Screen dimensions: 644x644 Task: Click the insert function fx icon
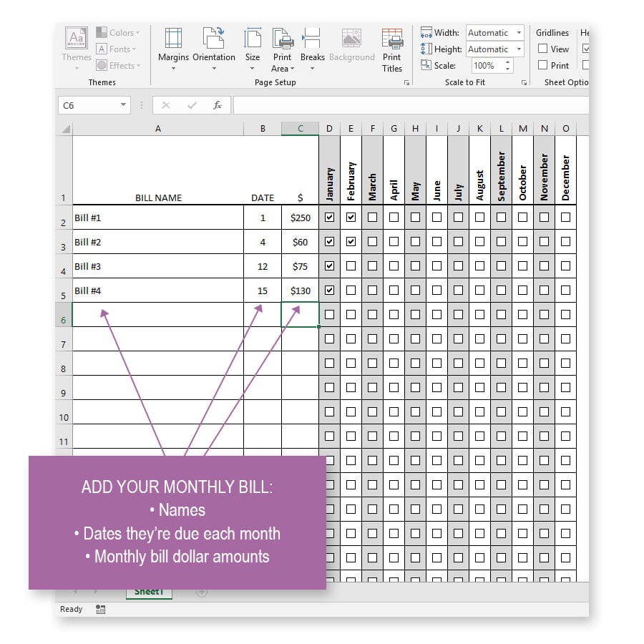click(218, 105)
